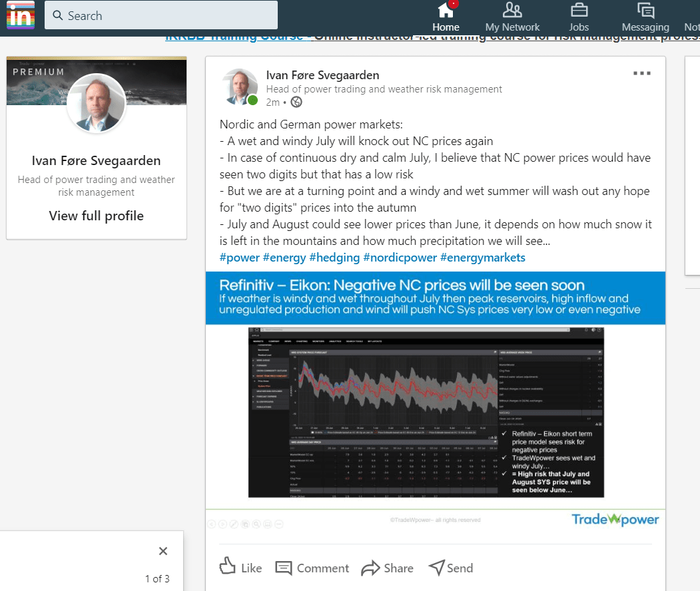Click View full profile link
Viewport: 700px width, 591px height.
click(97, 216)
